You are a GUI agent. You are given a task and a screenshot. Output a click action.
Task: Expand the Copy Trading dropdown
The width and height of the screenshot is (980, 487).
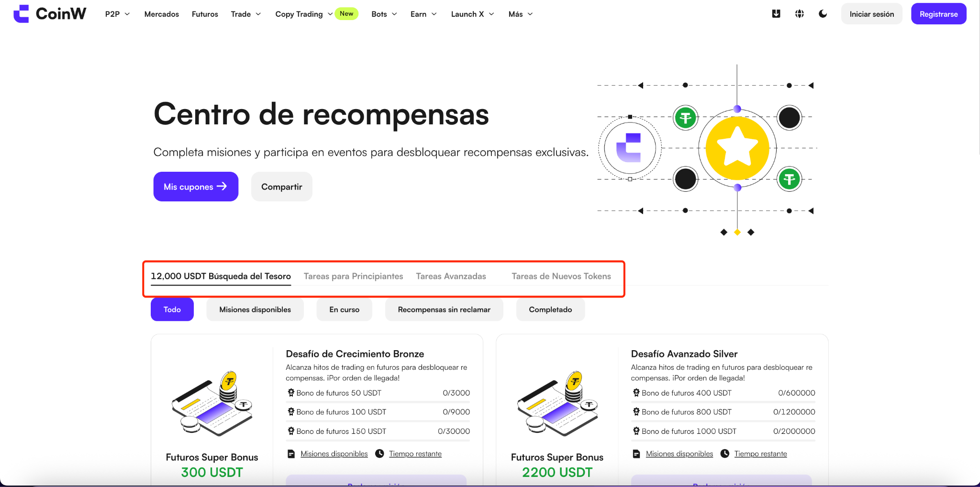click(x=304, y=14)
